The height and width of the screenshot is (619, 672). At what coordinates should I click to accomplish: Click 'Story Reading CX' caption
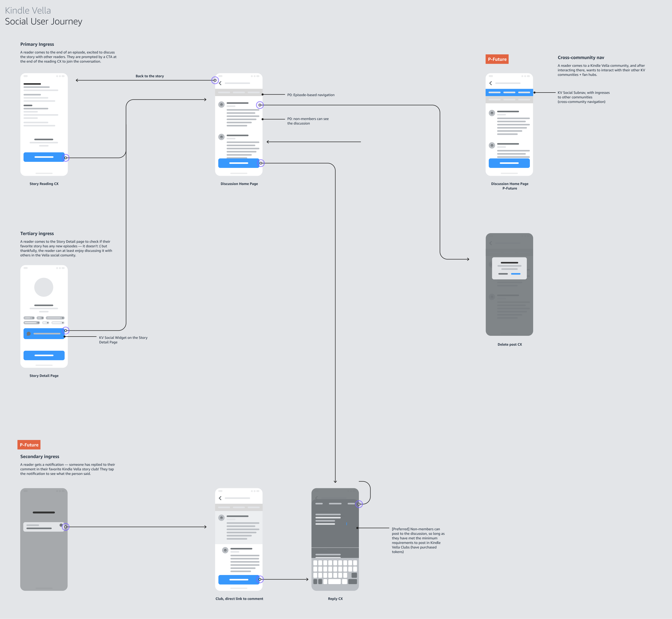tap(44, 184)
